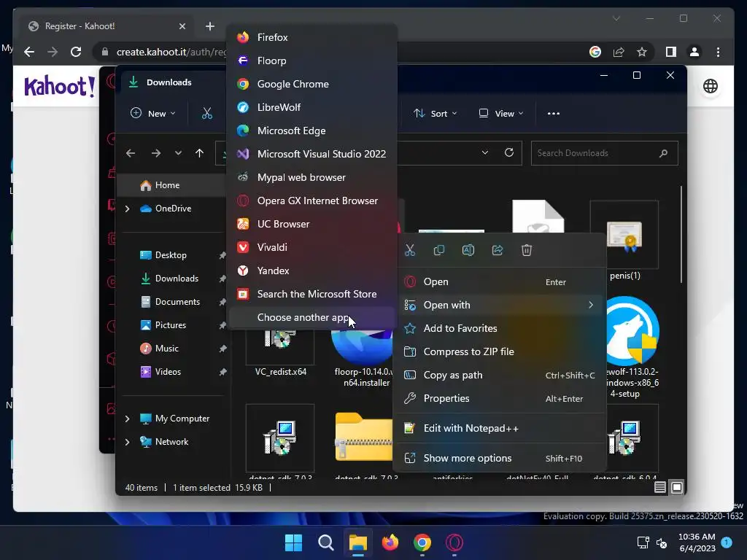Click the scissors Cut icon in Explorer toolbar
This screenshot has width=747, height=560.
pos(206,113)
